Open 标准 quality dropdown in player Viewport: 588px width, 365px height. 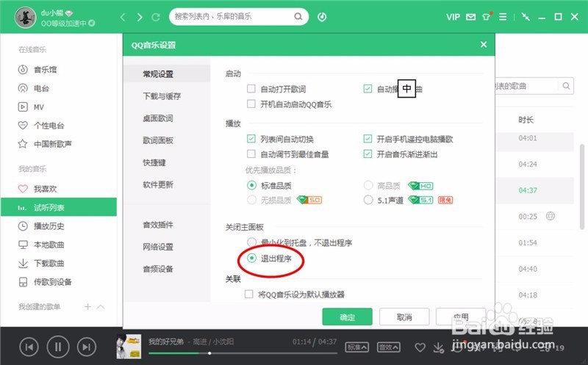pos(356,347)
